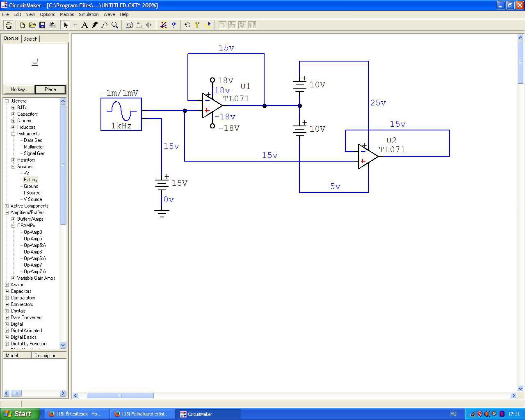Toggle the analog/digital simulation mode icon
Viewport: 525px width, 420px height.
click(x=164, y=25)
